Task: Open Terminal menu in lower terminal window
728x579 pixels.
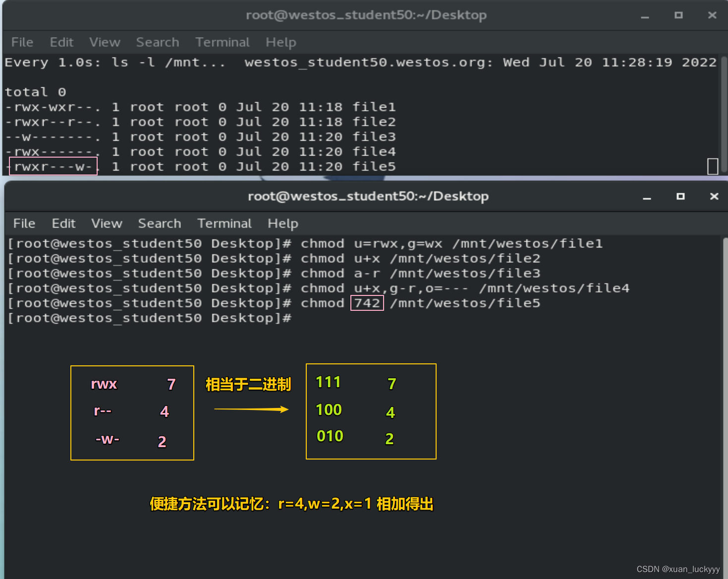Action: tap(224, 224)
